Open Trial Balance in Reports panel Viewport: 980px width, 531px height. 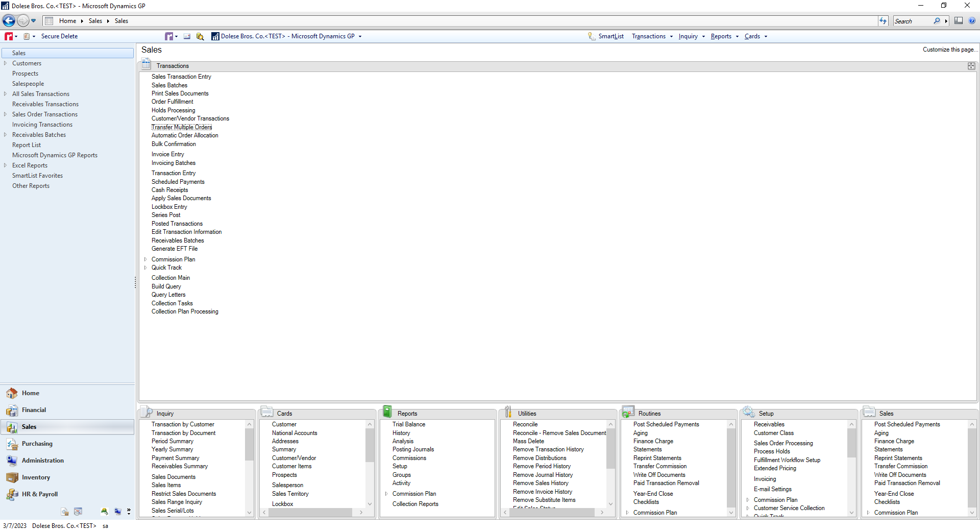pos(409,424)
